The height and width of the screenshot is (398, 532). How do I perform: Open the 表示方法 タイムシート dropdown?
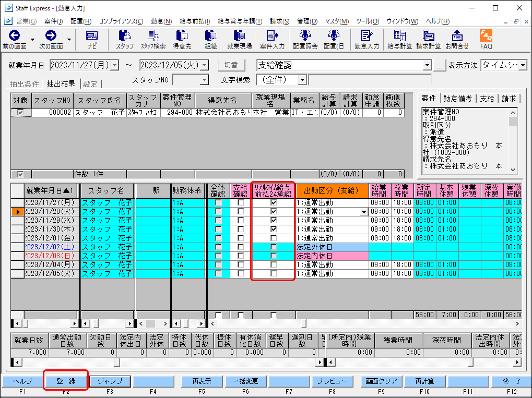pyautogui.click(x=523, y=65)
